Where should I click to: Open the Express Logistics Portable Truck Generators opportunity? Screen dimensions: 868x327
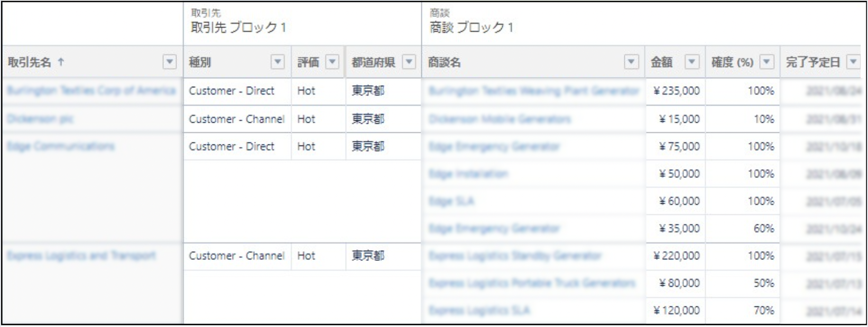[x=532, y=283]
